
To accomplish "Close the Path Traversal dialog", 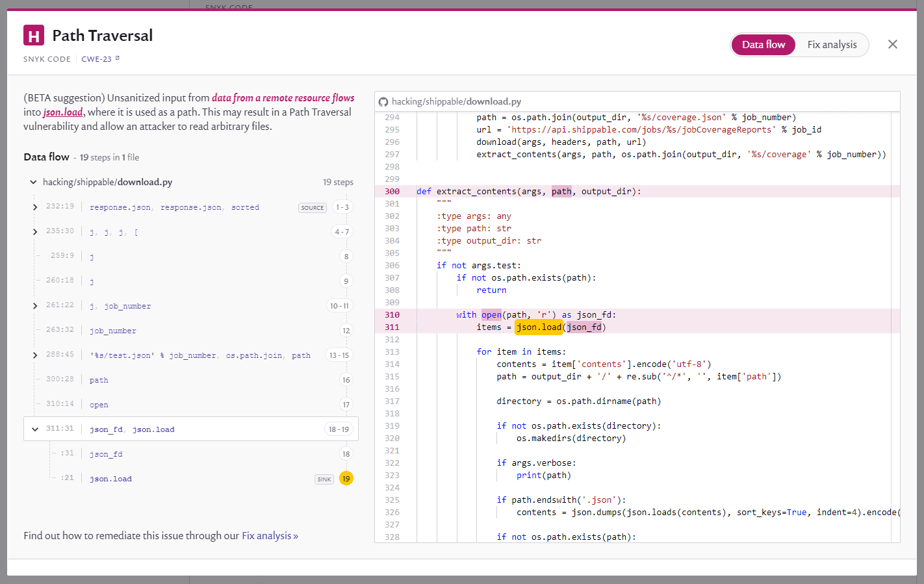I will point(892,44).
